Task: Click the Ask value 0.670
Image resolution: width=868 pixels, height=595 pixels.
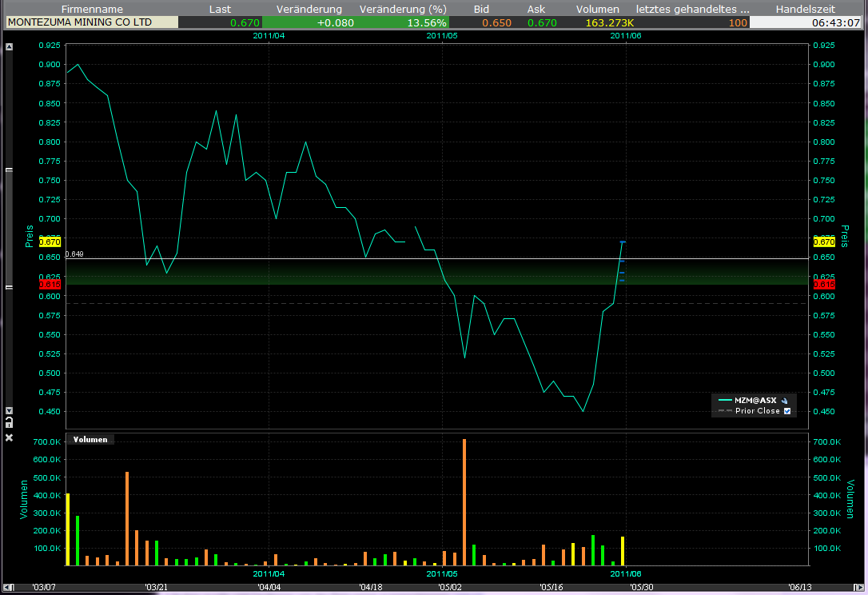Action: pos(542,22)
